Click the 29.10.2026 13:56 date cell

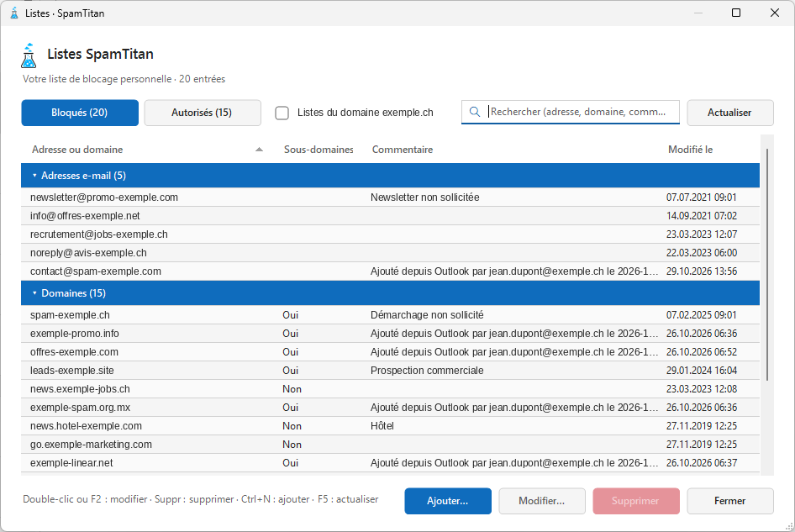click(x=702, y=271)
